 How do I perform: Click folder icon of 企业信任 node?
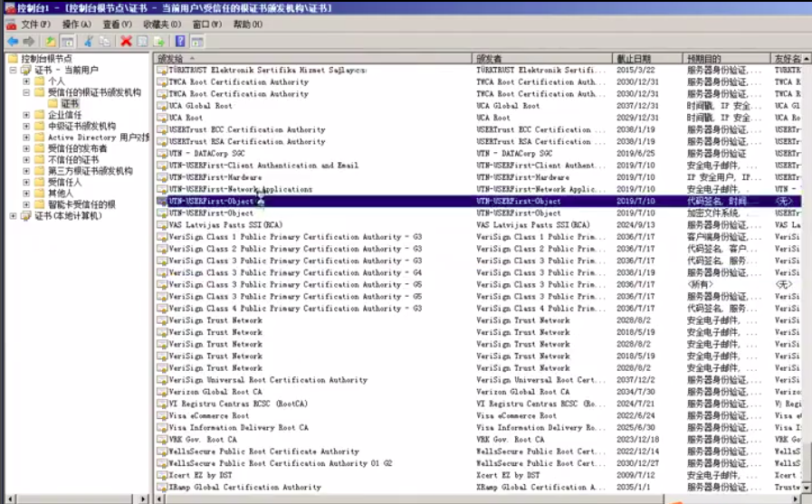coord(39,115)
